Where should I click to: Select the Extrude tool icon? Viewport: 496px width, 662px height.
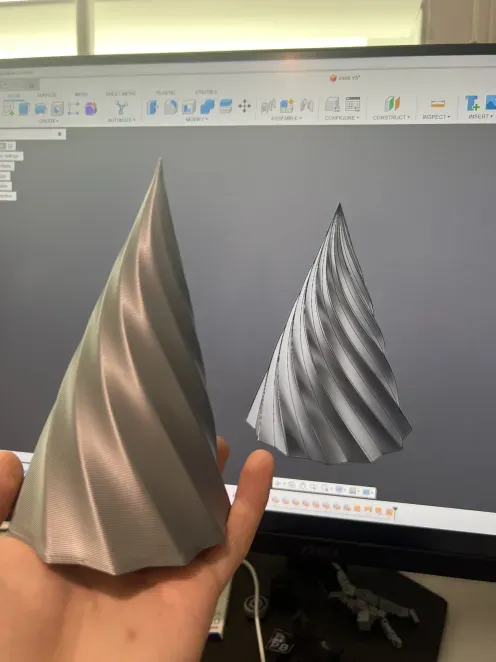24,109
